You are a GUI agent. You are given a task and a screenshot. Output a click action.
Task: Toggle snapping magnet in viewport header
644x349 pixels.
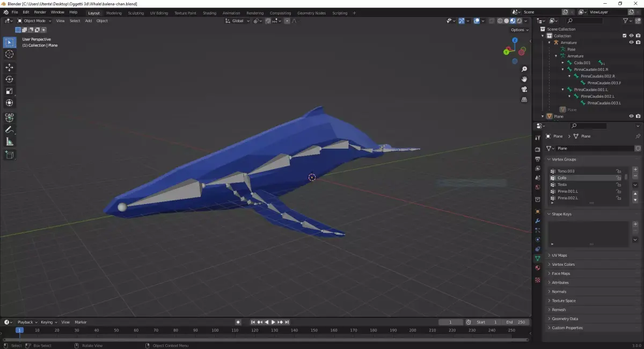point(268,21)
